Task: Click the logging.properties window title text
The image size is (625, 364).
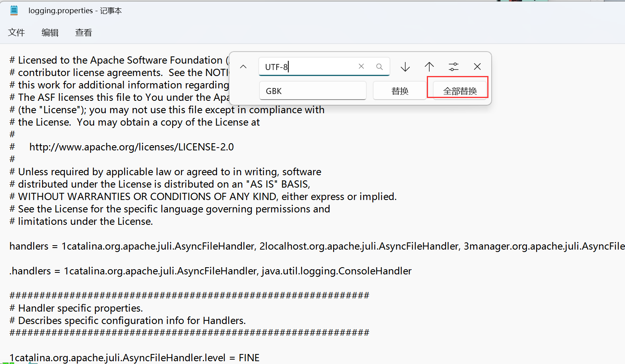Action: point(75,11)
